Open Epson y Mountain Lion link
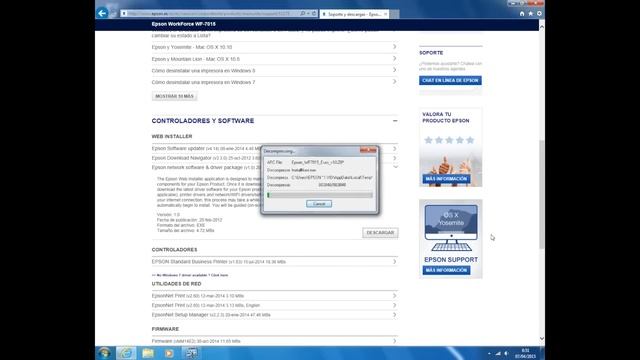640x360 pixels. click(196, 59)
